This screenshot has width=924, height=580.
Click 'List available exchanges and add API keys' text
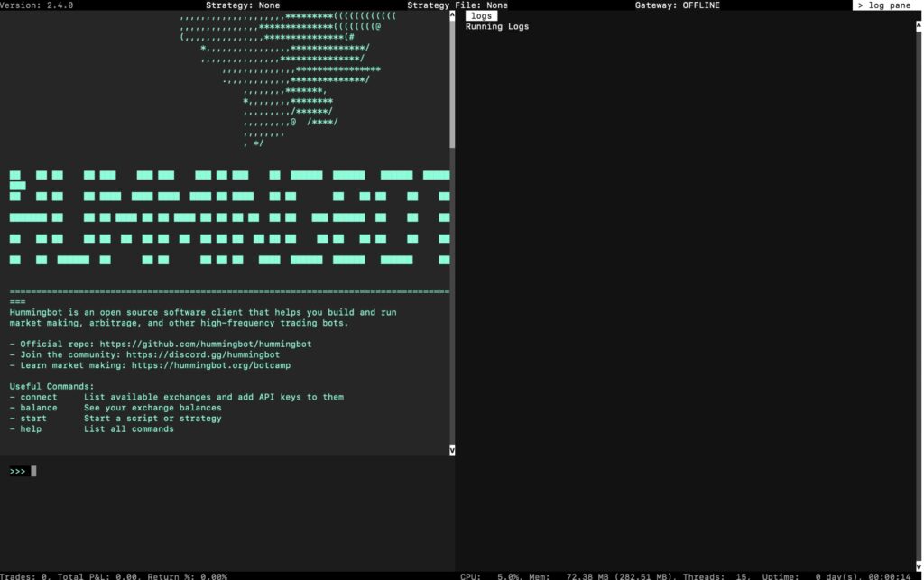(x=214, y=397)
